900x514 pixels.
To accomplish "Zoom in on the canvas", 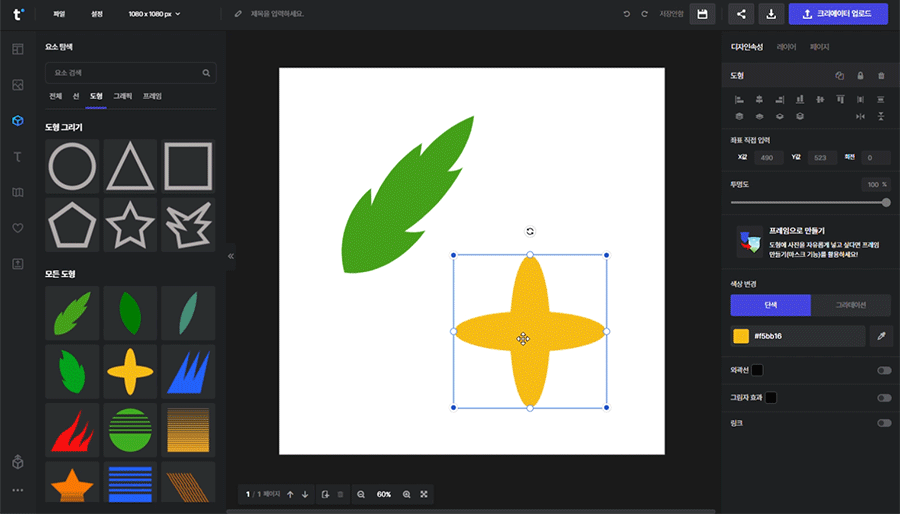I will click(406, 494).
